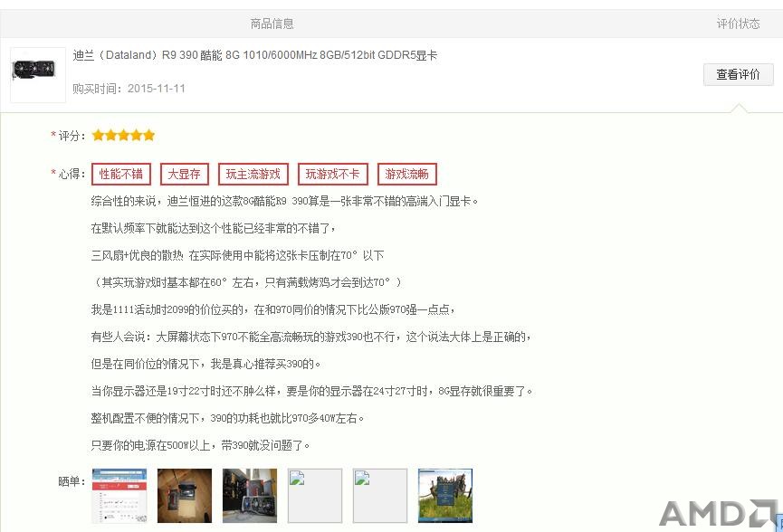Open the boxed card photo on the wooden floor in 晒单
The height and width of the screenshot is (532, 783).
click(185, 496)
